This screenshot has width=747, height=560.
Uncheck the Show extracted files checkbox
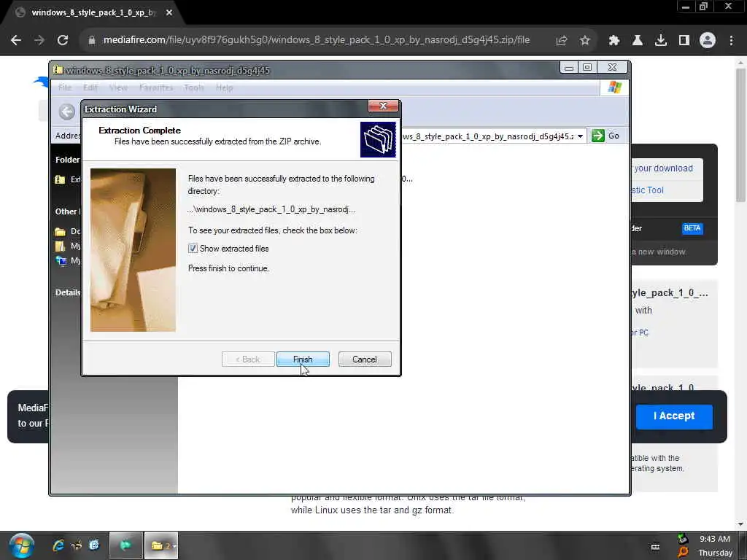click(x=193, y=249)
